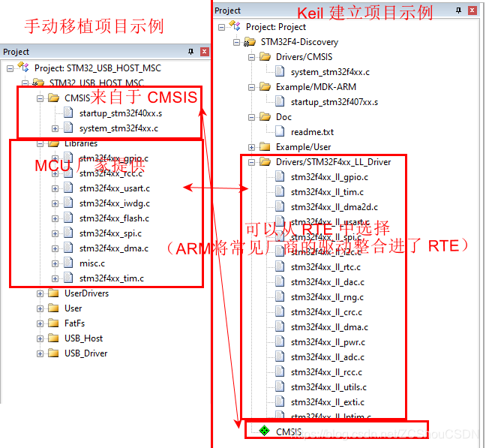
Task: Collapse the Doc folder
Action: pyautogui.click(x=251, y=117)
